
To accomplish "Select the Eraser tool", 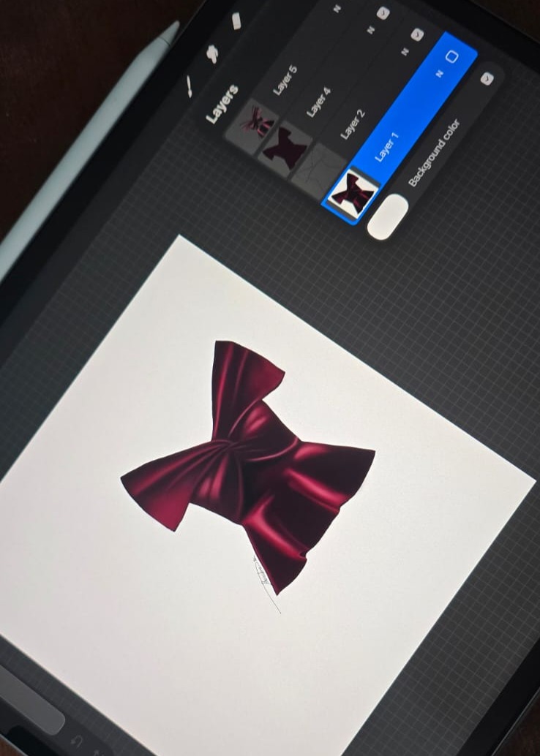I will pos(236,21).
